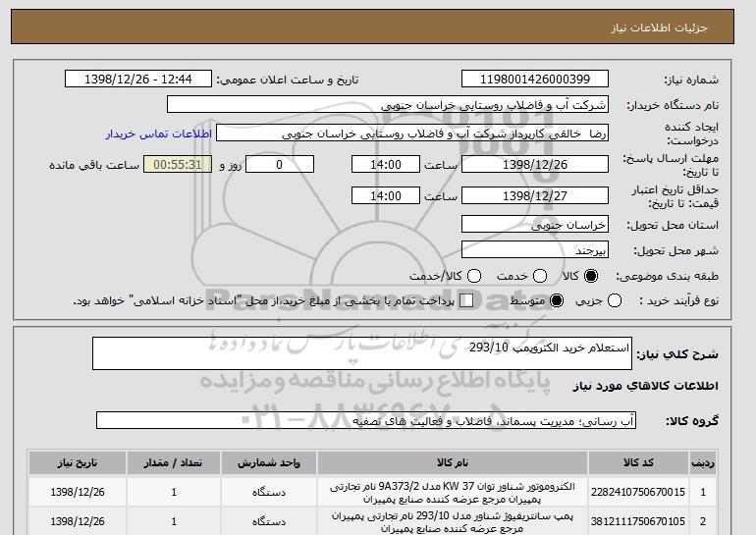The height and width of the screenshot is (535, 756).
Task: Click row number 2 cell
Action: pos(703,521)
